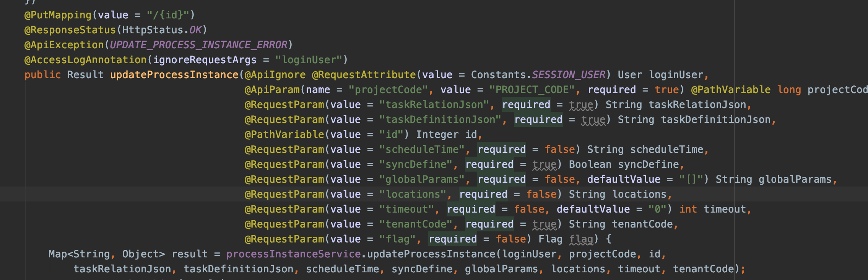Click "syncDefine" string literal

click(416, 164)
